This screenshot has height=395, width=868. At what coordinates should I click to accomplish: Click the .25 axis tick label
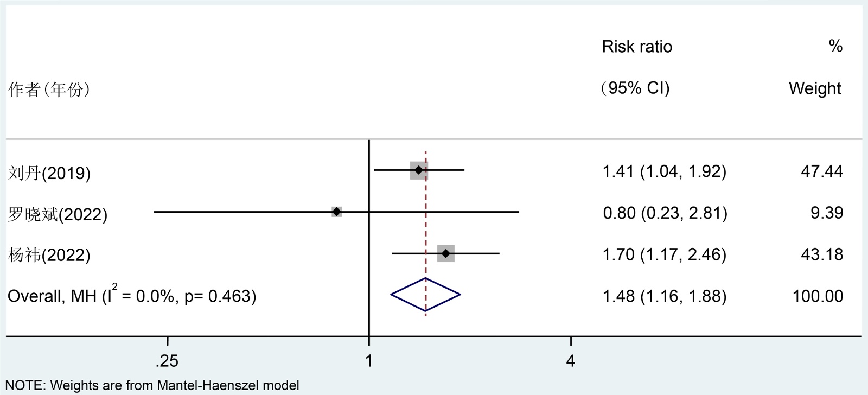pyautogui.click(x=167, y=361)
